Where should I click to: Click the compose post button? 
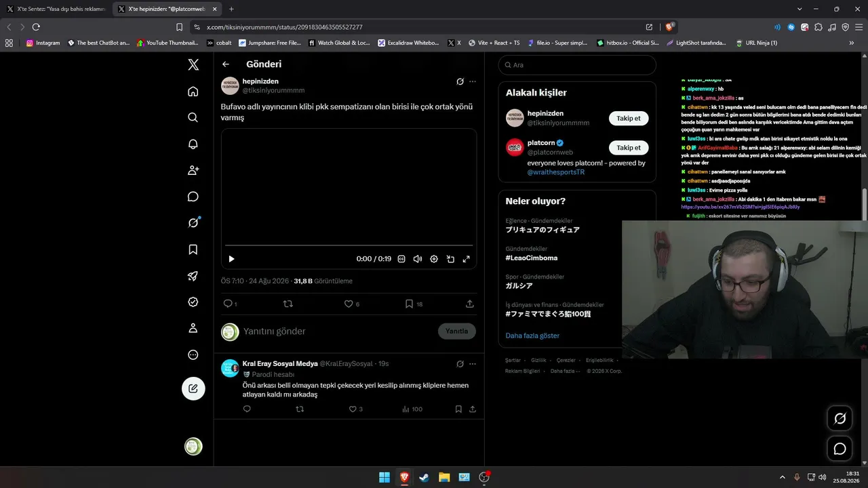click(x=193, y=388)
